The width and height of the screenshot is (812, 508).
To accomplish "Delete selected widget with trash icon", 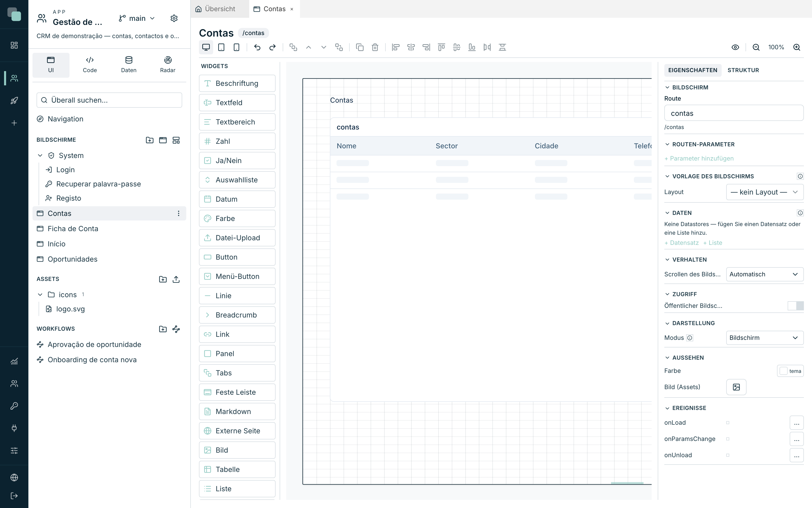I will pyautogui.click(x=375, y=47).
